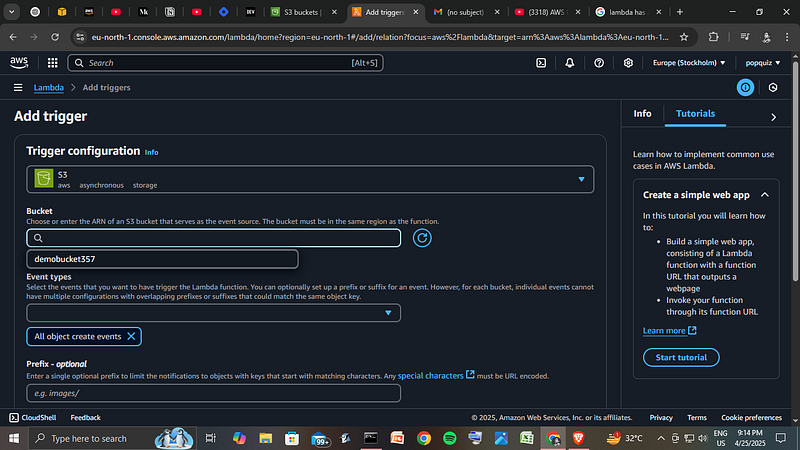
Task: Collapse the Create a simple web app section
Action: point(765,195)
